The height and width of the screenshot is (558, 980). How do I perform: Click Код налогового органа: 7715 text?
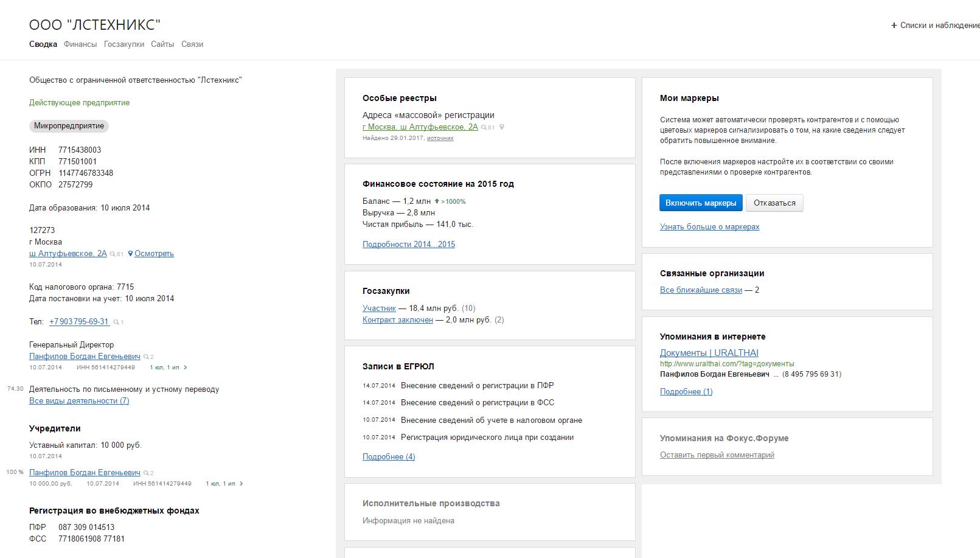82,287
